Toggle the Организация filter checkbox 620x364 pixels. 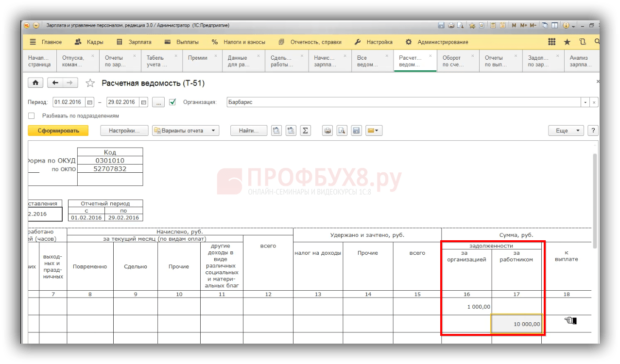172,102
